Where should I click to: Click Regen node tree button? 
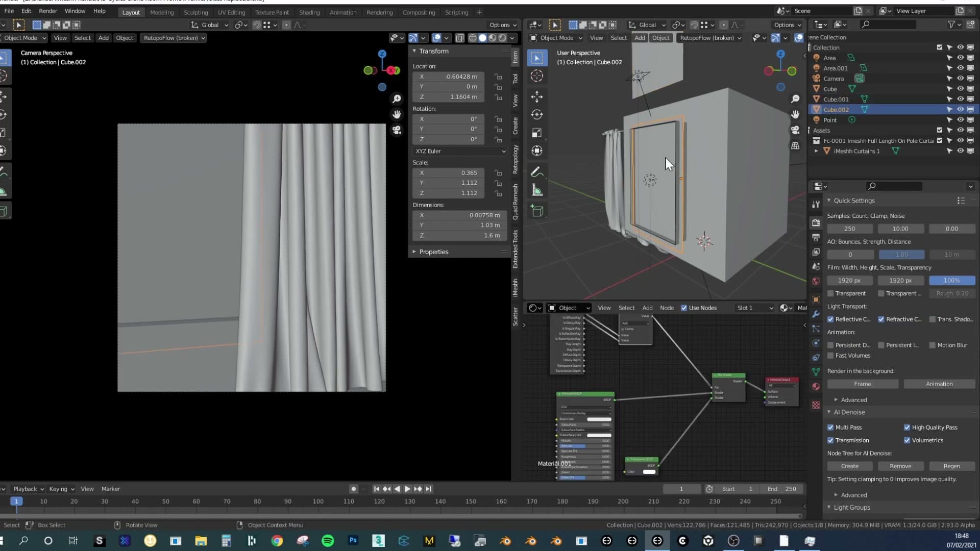coord(952,466)
